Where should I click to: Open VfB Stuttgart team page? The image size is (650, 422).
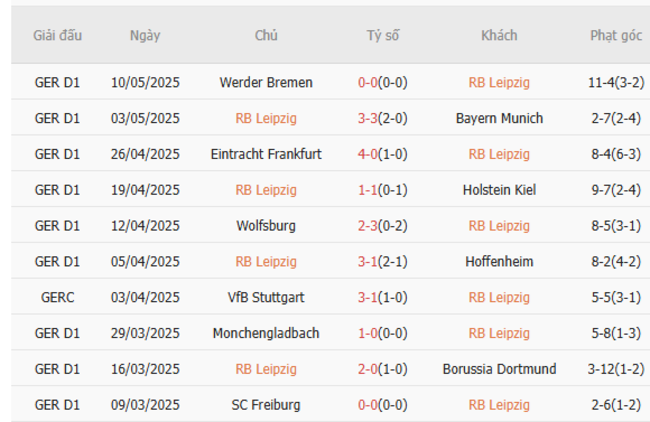click(x=266, y=297)
